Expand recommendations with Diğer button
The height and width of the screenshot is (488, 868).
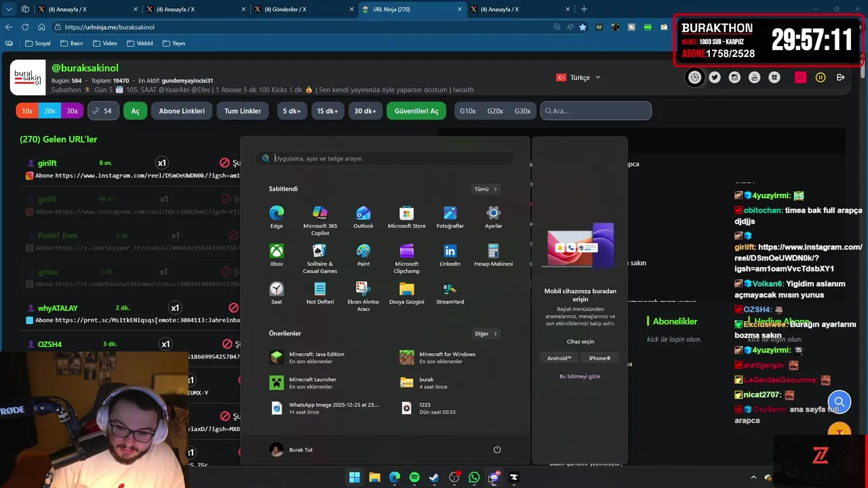pos(486,333)
